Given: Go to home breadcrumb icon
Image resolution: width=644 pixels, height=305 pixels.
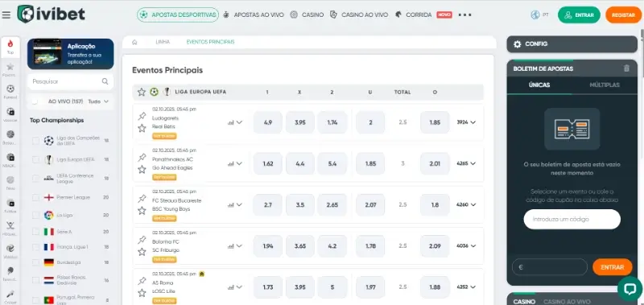Looking at the screenshot, I should tap(134, 42).
